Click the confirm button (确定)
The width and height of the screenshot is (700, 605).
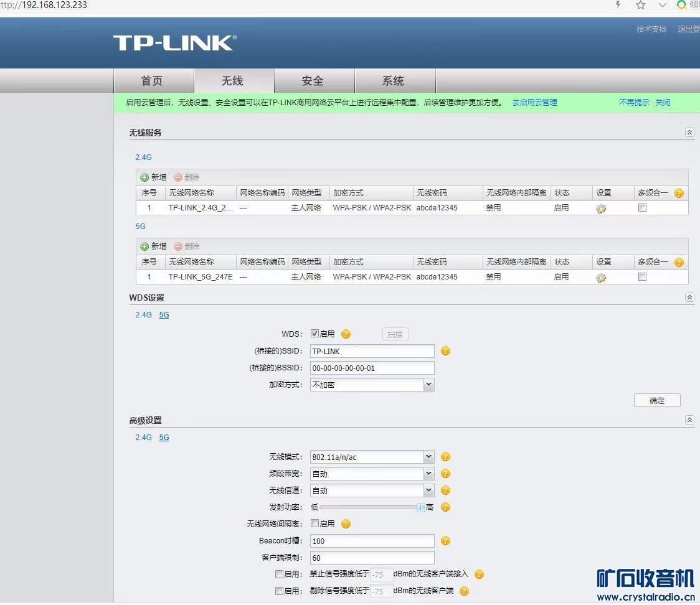(x=657, y=401)
